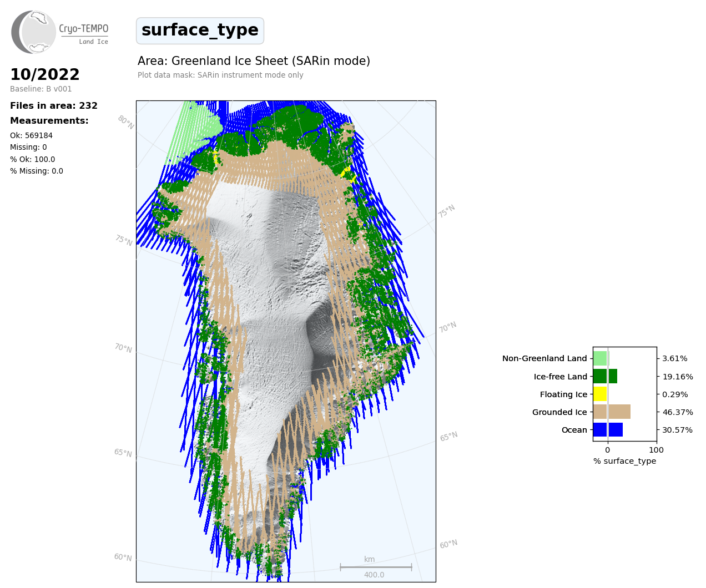Select the Files in area: 232 label
Screen dimensions: 706x588
[54, 106]
